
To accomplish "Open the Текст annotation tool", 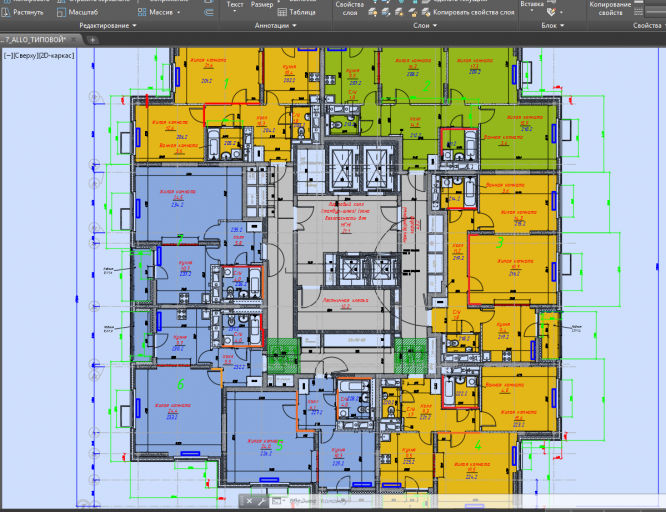I will (234, 4).
